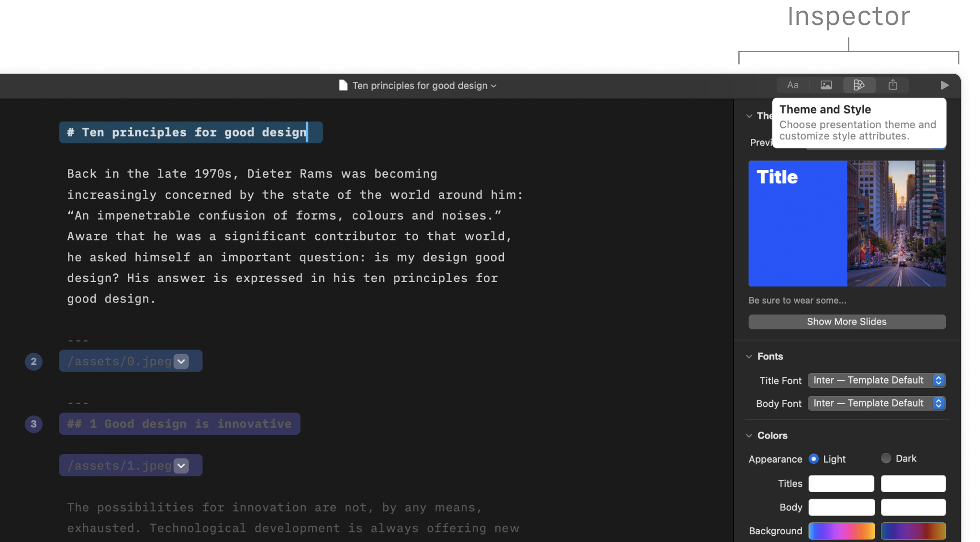
Task: Open Body Font dropdown menu
Action: click(x=877, y=403)
